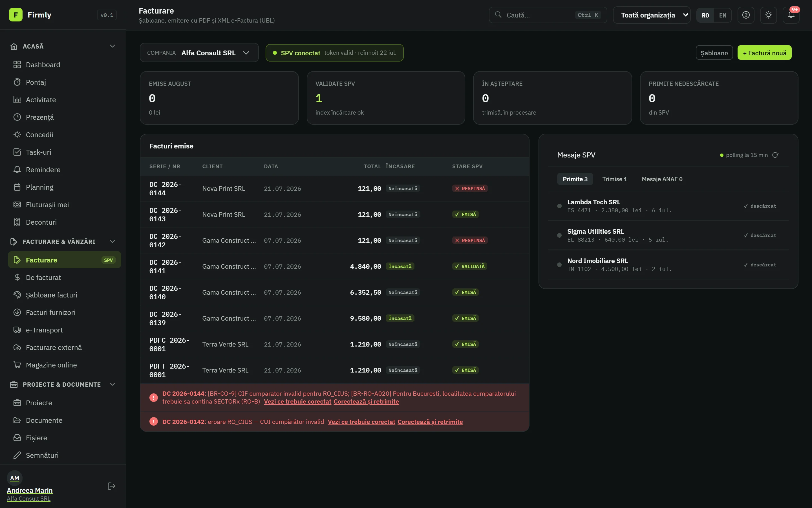Click the RESPINSĂ status of DC 2026-0144
812x508 pixels.
(470, 189)
